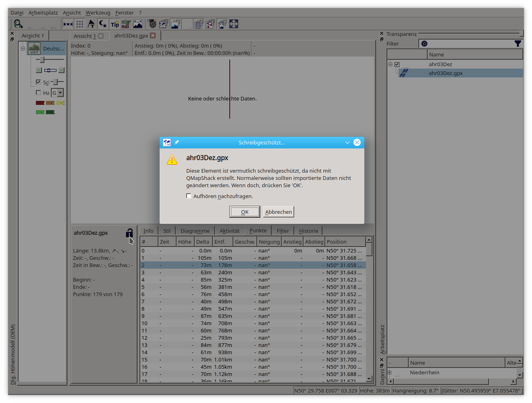This screenshot has height=403, width=532.
Task: Click the map picture toolbar icon
Action: 138,24
